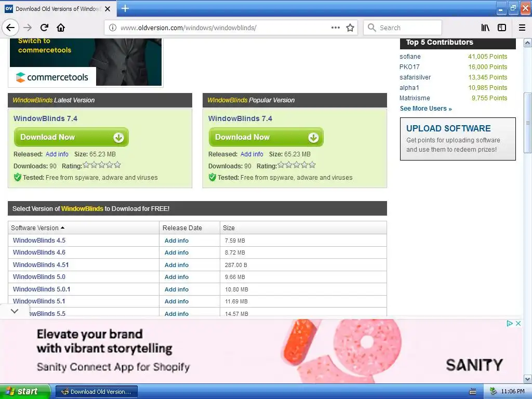Bookmark this page with the star icon
This screenshot has height=399, width=532.
pyautogui.click(x=350, y=28)
